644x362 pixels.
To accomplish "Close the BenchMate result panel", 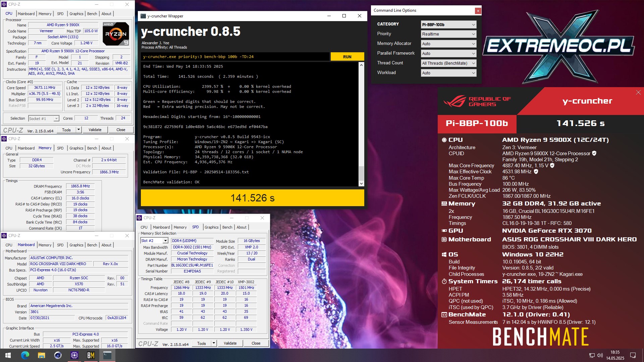I will (x=638, y=93).
